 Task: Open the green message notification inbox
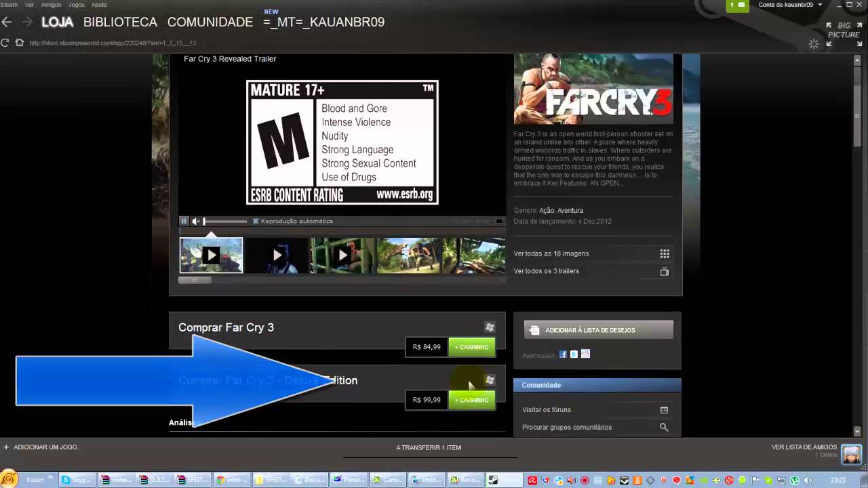[737, 5]
